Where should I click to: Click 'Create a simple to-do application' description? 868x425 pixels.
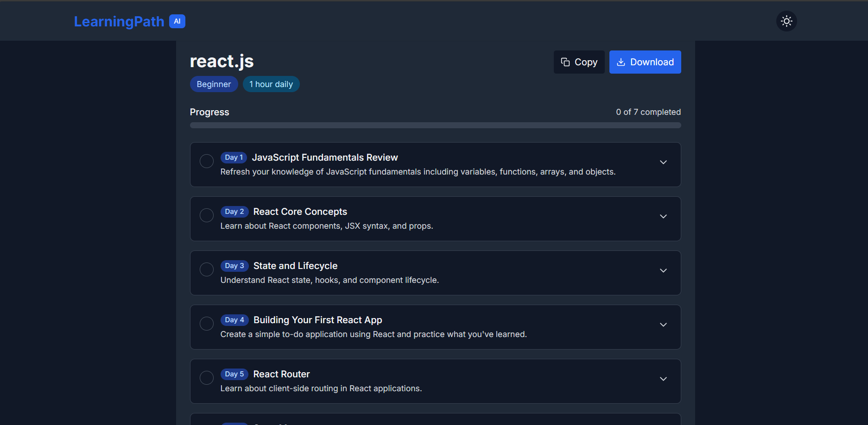coord(374,334)
